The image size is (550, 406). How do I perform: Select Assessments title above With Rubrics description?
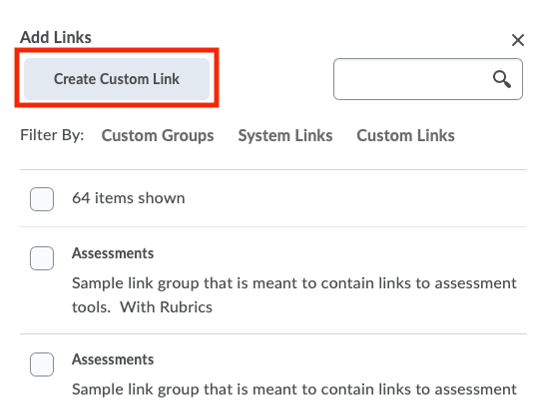click(113, 253)
